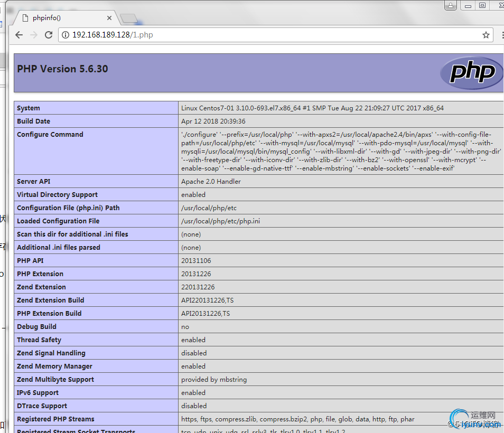
Task: Select the PHP API label
Action: coord(30,261)
